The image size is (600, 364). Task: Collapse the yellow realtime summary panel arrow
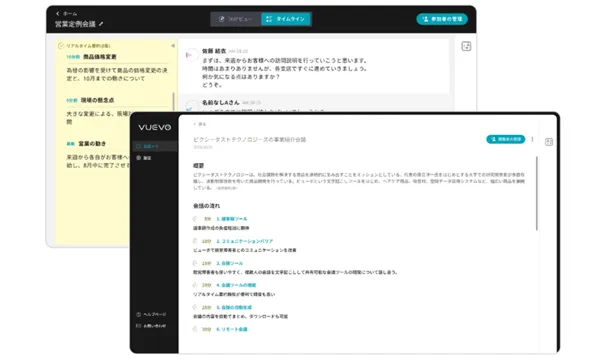pyautogui.click(x=173, y=46)
